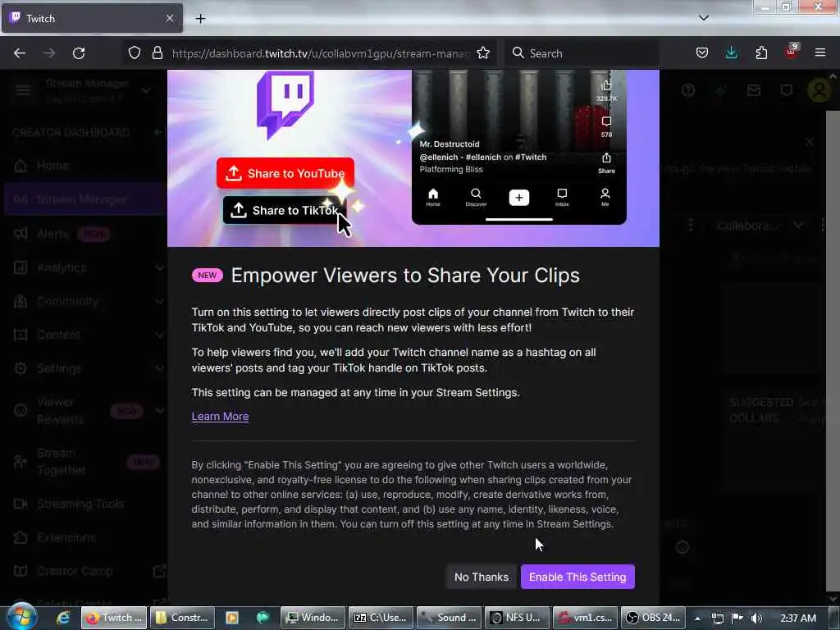Open the help question mark icon
Viewport: 840px width, 630px height.
tap(688, 90)
